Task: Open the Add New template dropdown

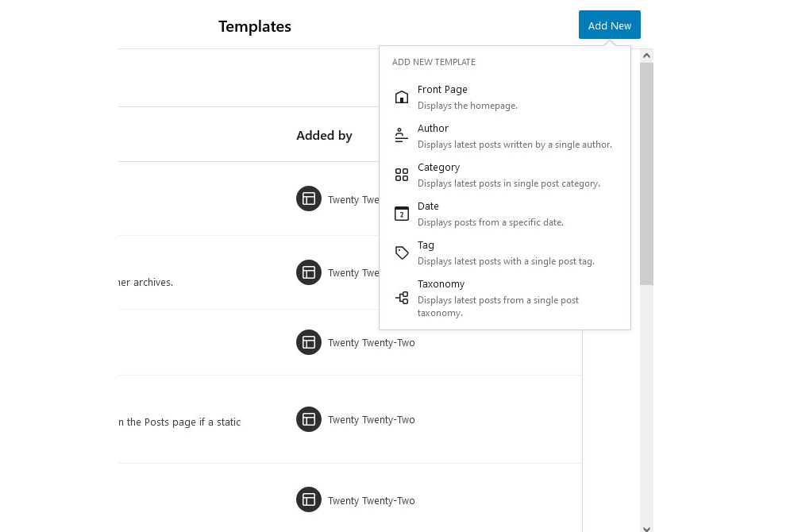Action: pos(609,25)
